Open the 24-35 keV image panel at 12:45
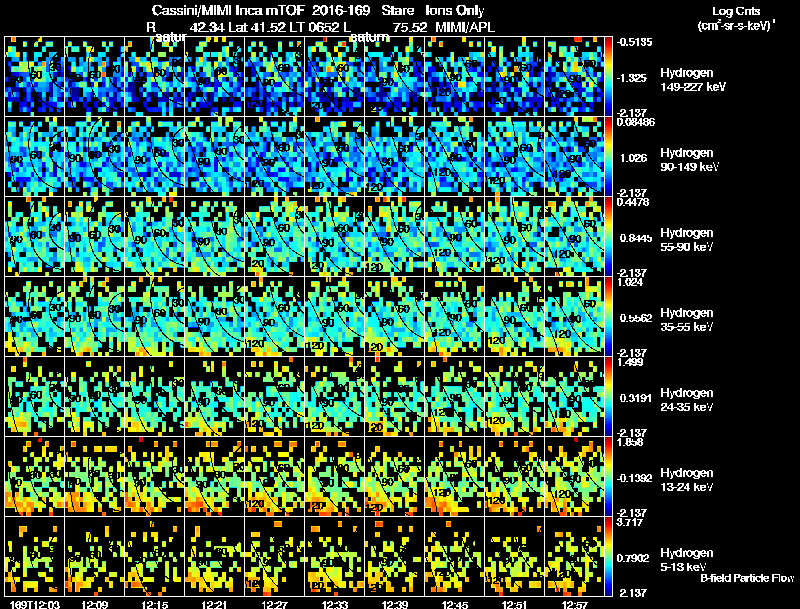Viewport: 800px width, 609px height. pyautogui.click(x=455, y=396)
